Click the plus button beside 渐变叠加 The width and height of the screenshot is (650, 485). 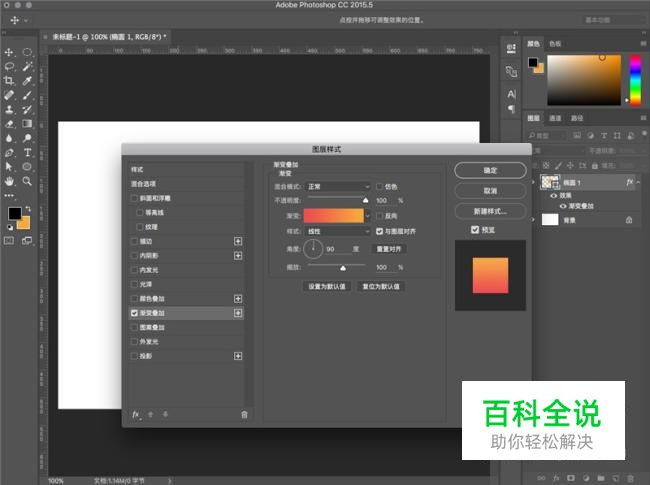coord(238,313)
